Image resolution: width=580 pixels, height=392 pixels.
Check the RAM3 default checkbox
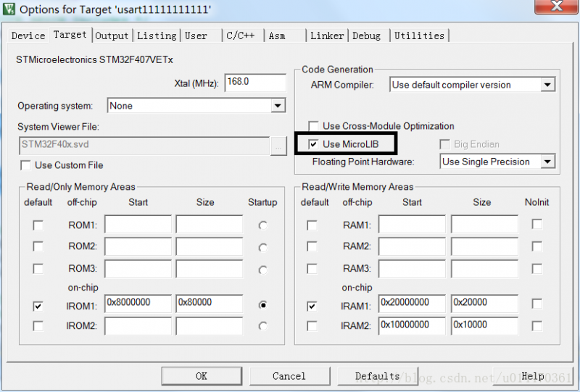[312, 269]
